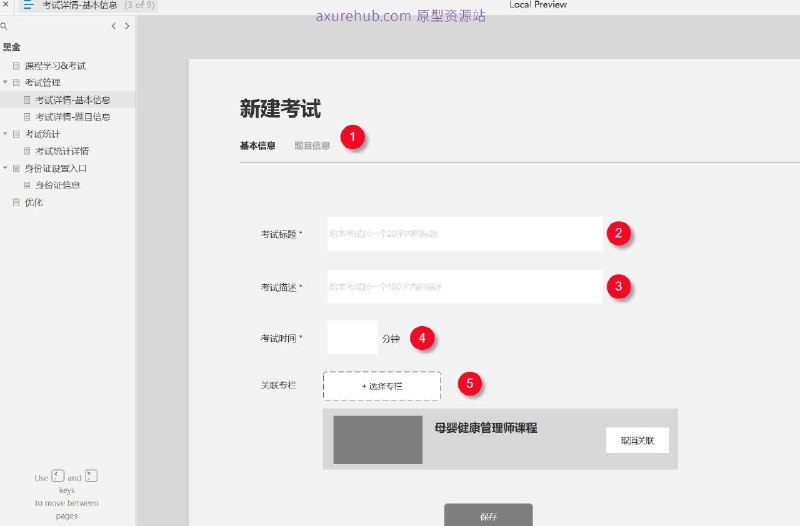Click the 保存 button
This screenshot has height=526, width=800.
488,515
